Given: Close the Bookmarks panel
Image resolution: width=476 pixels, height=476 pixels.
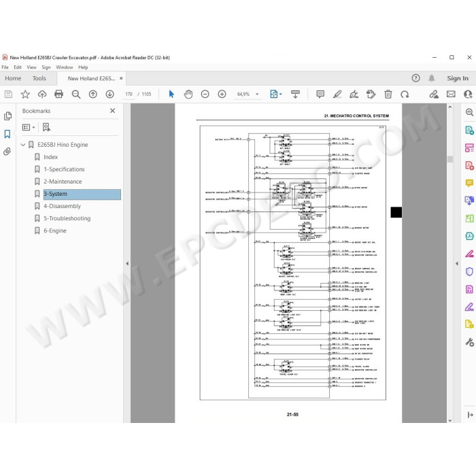Looking at the screenshot, I should [112, 111].
